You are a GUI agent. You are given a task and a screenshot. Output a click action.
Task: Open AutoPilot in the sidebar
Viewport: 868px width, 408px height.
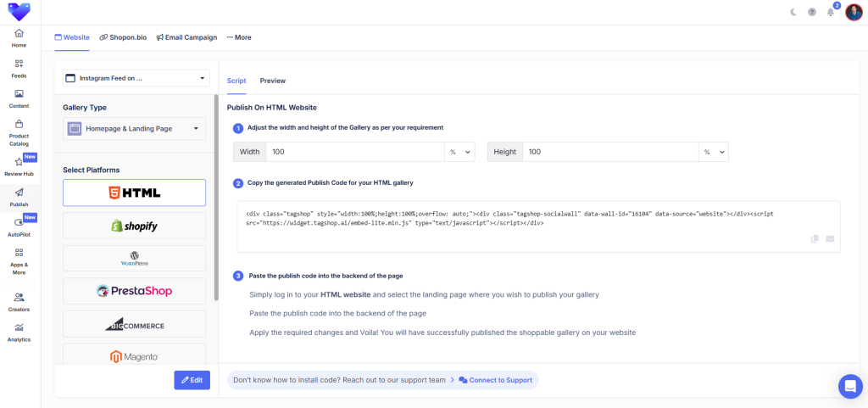[19, 227]
